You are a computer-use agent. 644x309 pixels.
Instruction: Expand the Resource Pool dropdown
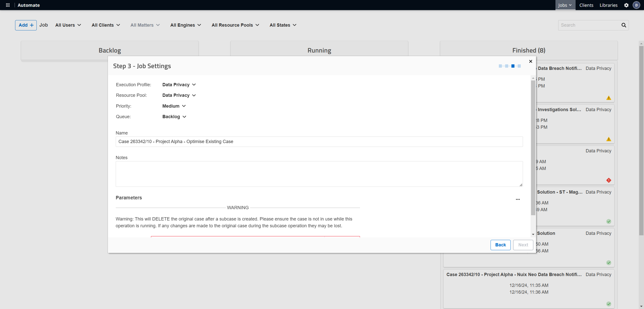pos(179,95)
